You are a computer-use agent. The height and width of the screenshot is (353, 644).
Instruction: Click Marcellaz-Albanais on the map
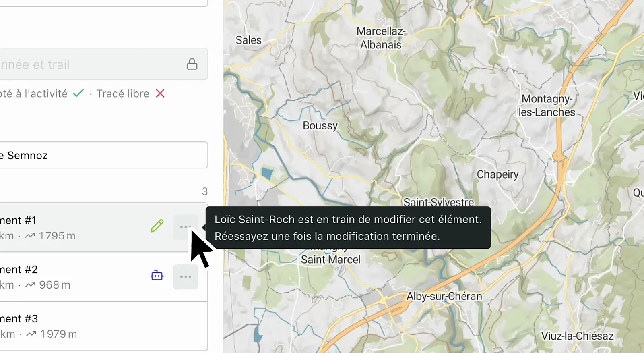click(x=381, y=38)
